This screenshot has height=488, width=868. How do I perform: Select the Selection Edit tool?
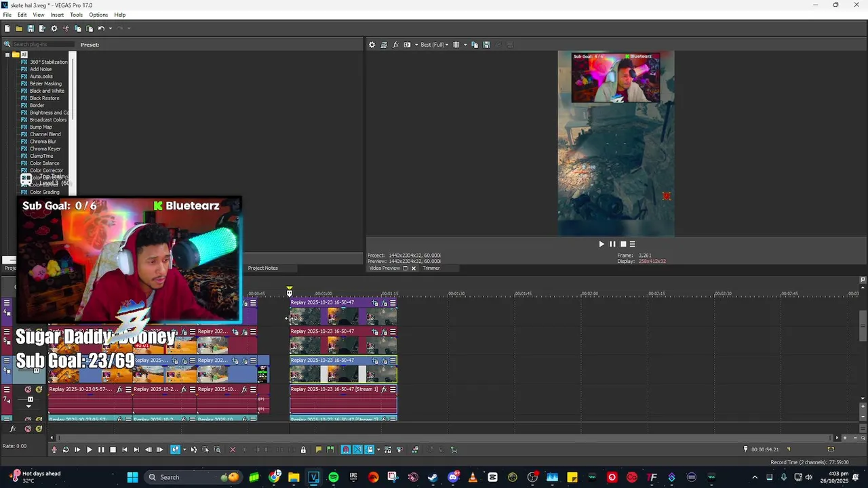[205, 449]
